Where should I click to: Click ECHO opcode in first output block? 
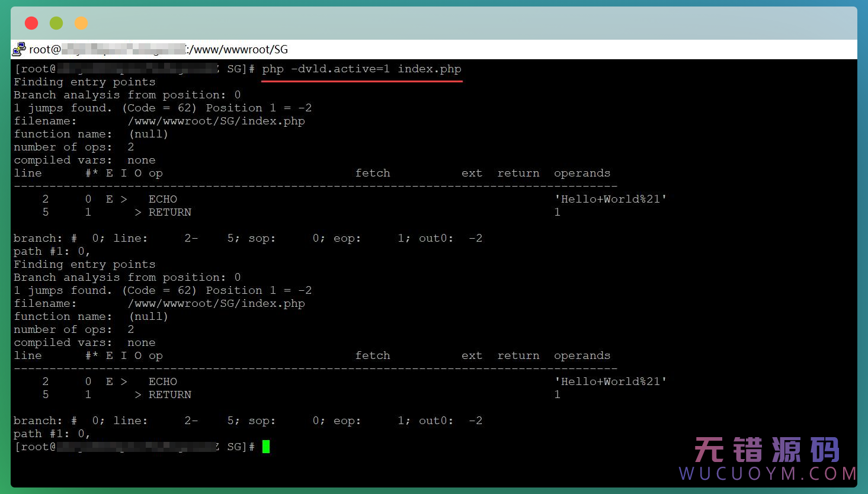pyautogui.click(x=163, y=199)
